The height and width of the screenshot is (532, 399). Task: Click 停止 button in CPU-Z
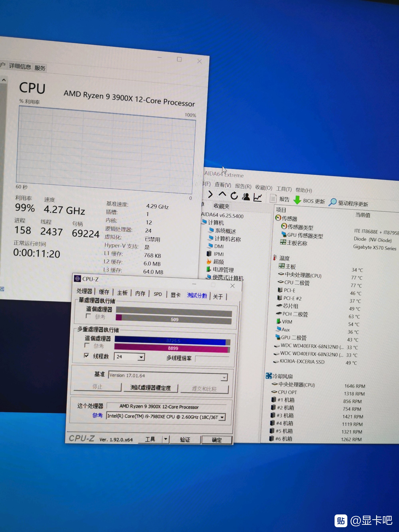pos(97,387)
